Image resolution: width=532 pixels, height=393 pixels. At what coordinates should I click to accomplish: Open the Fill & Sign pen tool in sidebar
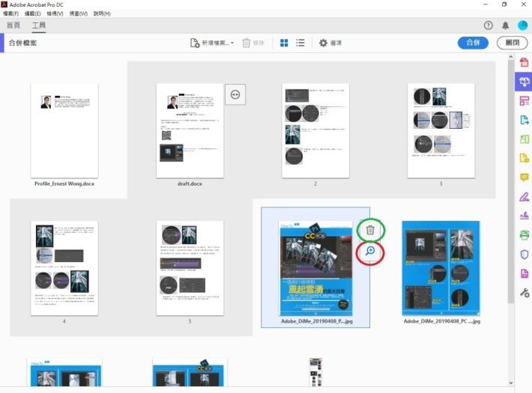[525, 197]
